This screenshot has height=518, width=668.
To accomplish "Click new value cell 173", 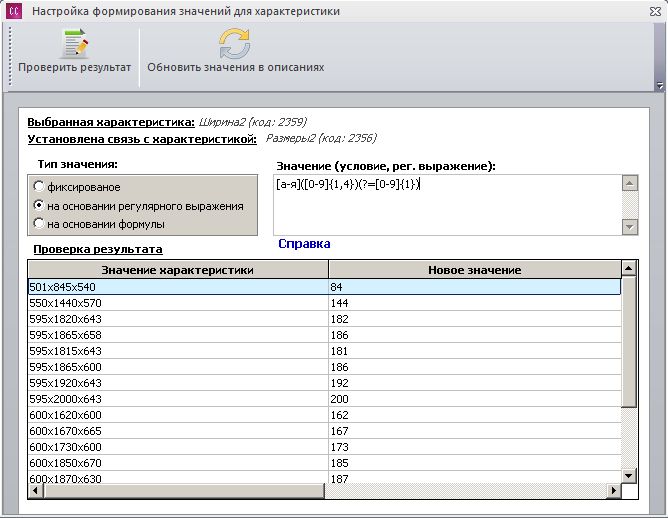I will (x=475, y=447).
